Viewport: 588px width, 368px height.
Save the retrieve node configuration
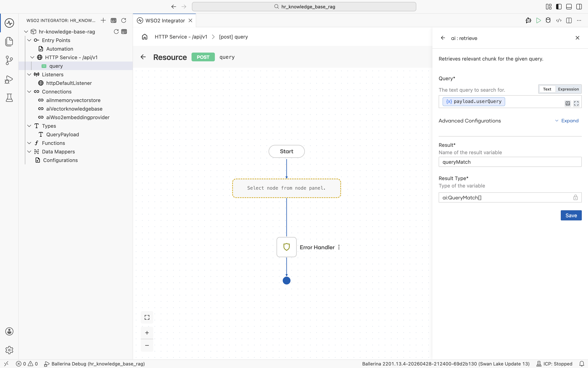[x=571, y=215]
